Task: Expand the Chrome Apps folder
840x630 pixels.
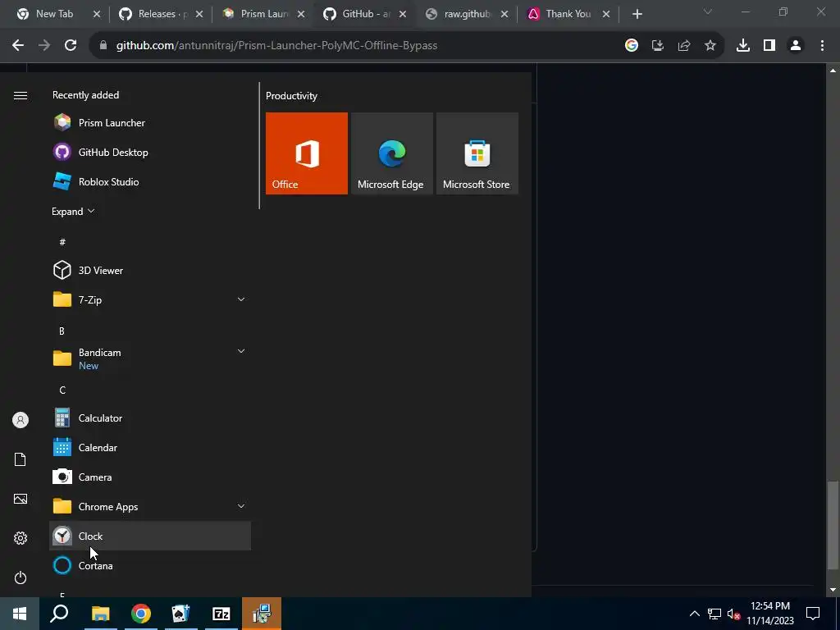Action: pyautogui.click(x=241, y=506)
